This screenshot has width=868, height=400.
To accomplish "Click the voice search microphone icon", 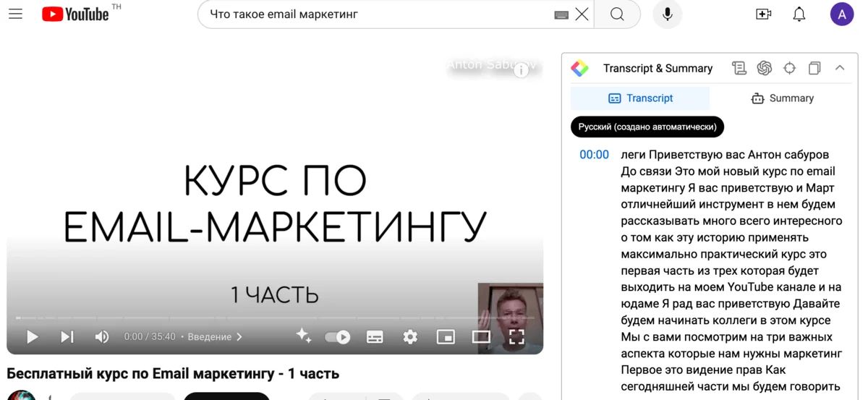I will point(667,14).
